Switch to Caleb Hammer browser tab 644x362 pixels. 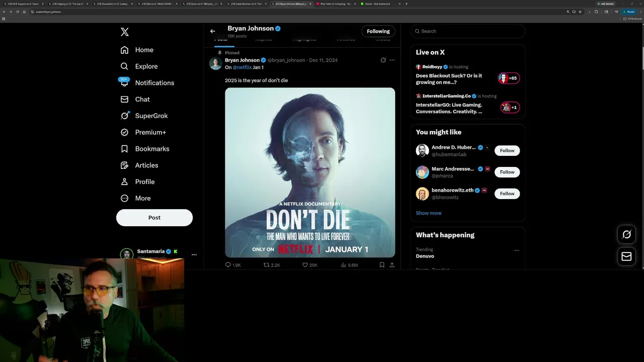tap(247, 4)
